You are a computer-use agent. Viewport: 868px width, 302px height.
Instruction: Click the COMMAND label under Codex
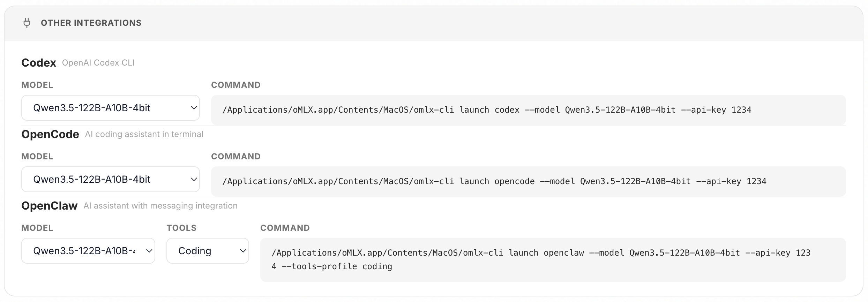[236, 85]
